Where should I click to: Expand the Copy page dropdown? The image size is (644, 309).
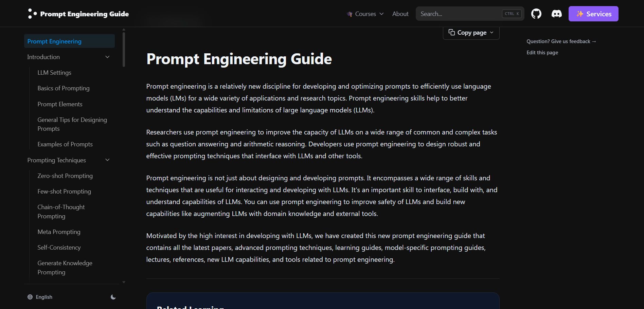(x=471, y=33)
